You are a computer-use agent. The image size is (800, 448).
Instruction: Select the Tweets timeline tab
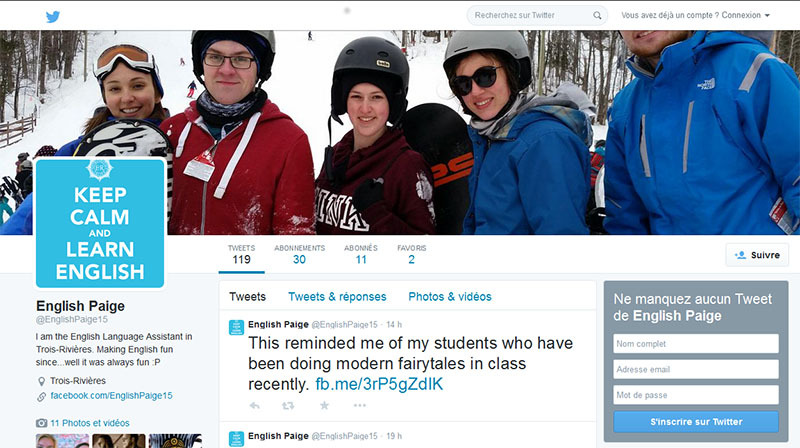248,297
